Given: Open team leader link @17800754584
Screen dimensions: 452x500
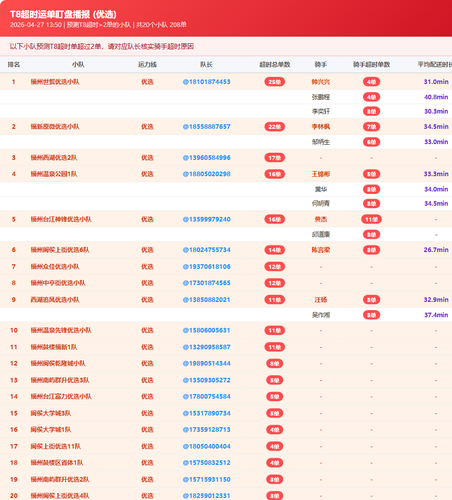Looking at the screenshot, I should [x=206, y=396].
